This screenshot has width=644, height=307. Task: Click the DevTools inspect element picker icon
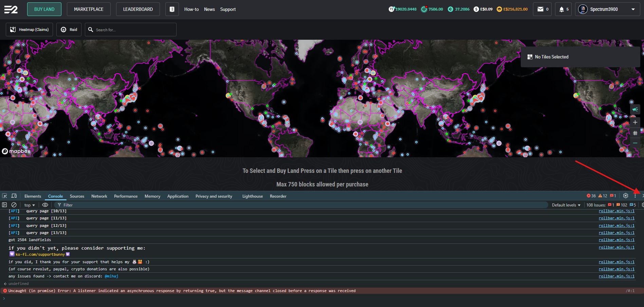click(x=4, y=196)
